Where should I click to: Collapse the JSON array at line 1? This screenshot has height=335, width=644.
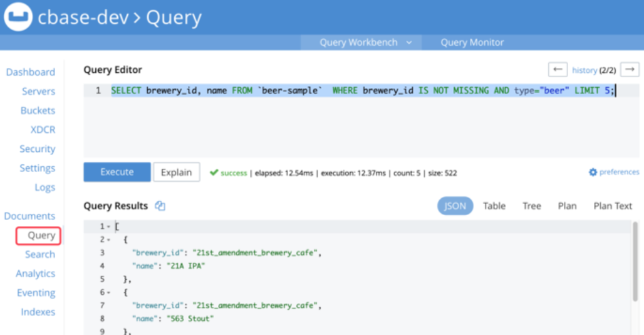108,226
